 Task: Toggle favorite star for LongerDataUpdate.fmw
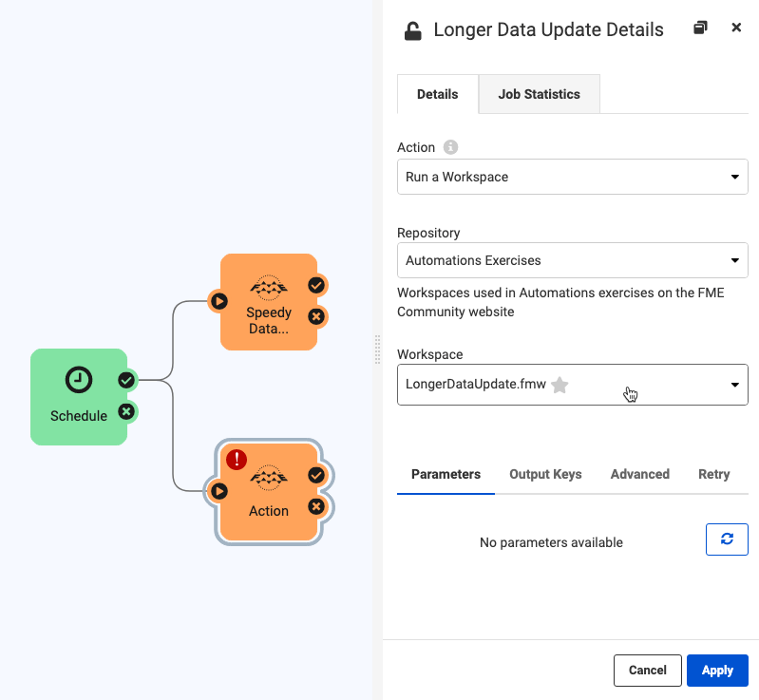coord(560,385)
